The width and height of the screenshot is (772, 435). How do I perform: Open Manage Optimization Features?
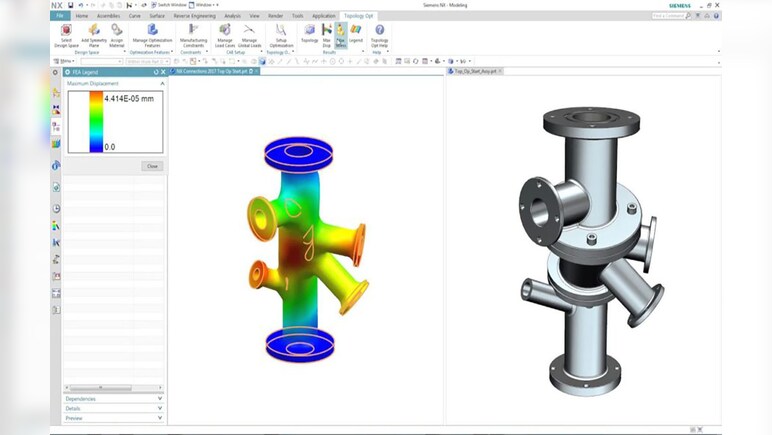152,36
